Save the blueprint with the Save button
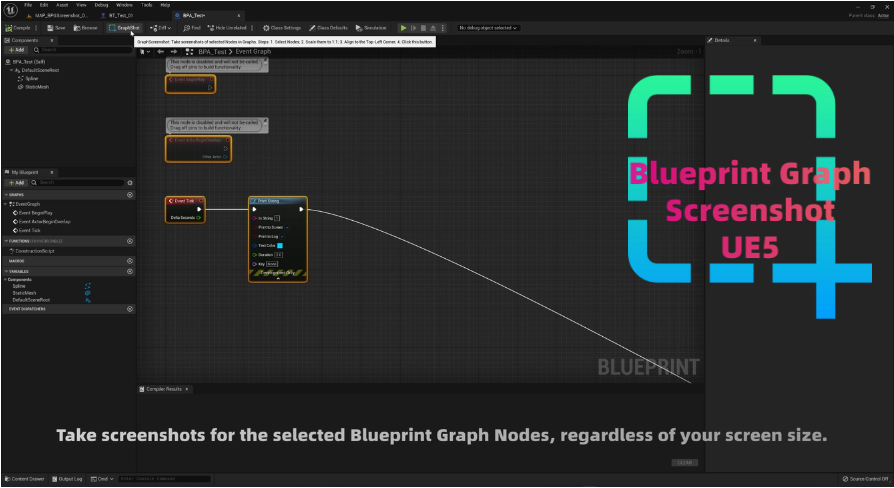The height and width of the screenshot is (488, 894). pyautogui.click(x=56, y=28)
